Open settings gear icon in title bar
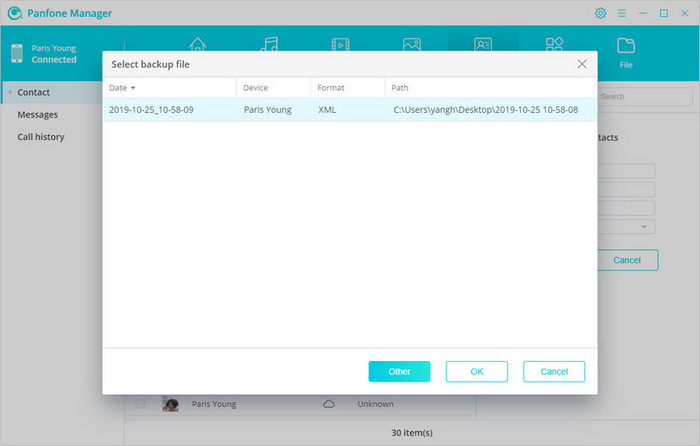This screenshot has height=446, width=700. point(600,13)
